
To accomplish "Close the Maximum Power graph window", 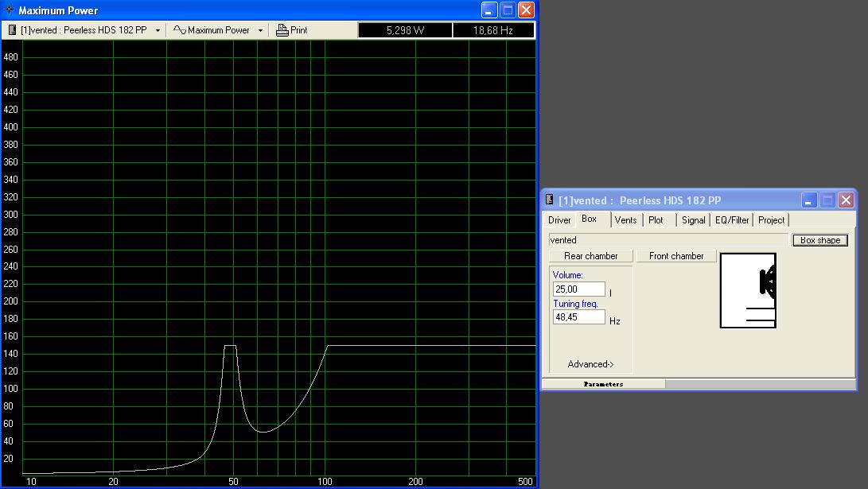I will pyautogui.click(x=526, y=10).
